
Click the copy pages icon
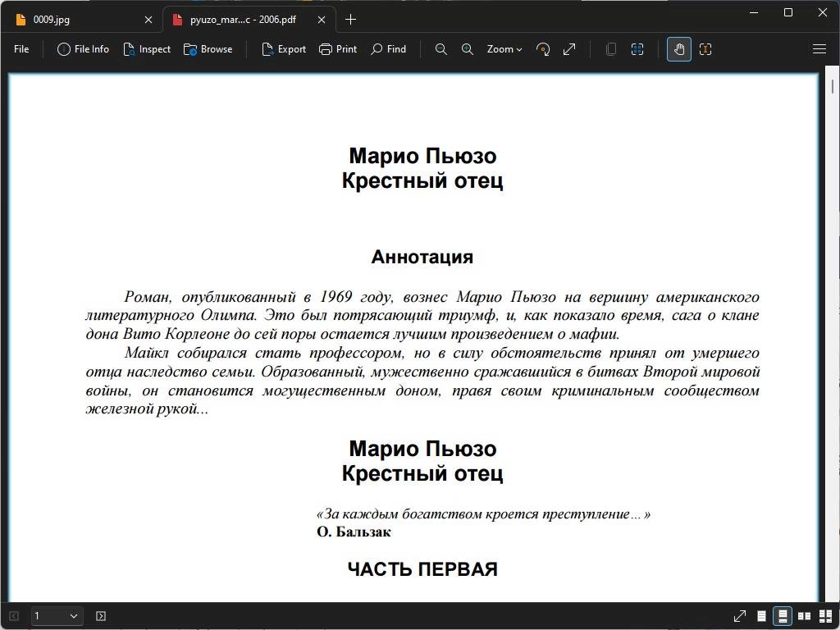point(610,49)
